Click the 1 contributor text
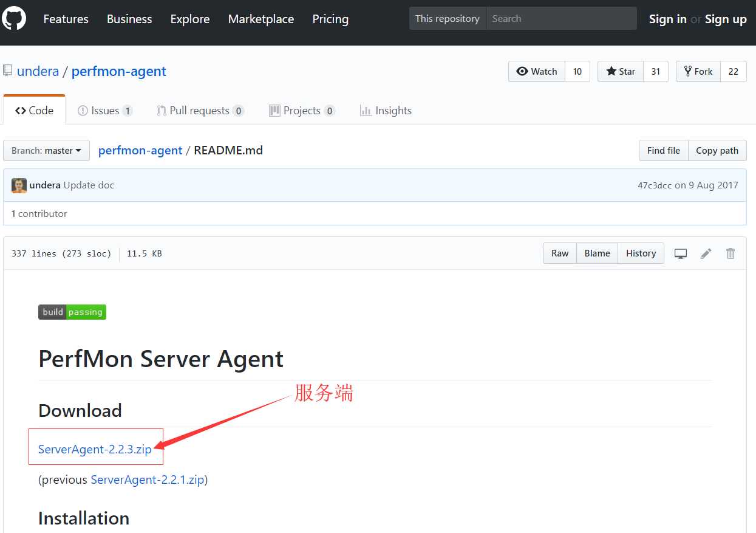Viewport: 756px width, 533px height. click(x=39, y=214)
